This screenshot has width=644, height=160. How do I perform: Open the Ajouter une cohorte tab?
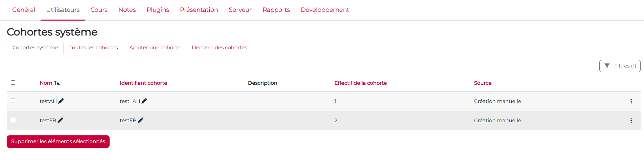pos(155,48)
